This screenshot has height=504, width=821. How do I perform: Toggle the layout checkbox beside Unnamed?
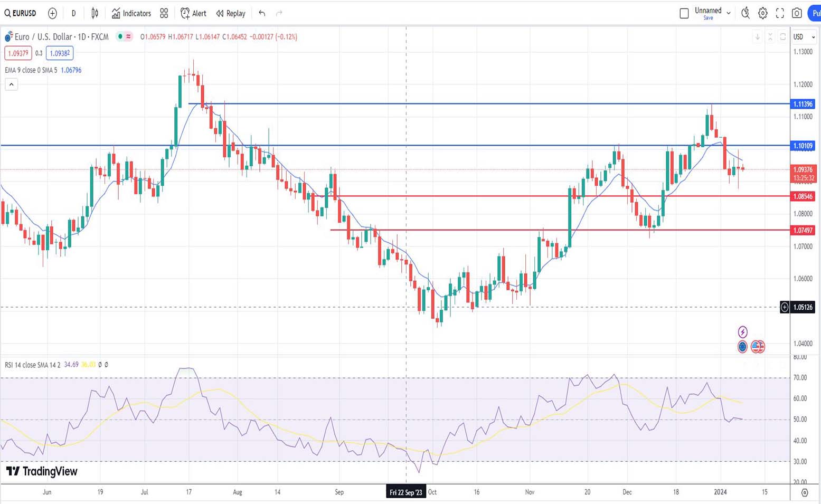click(x=684, y=13)
